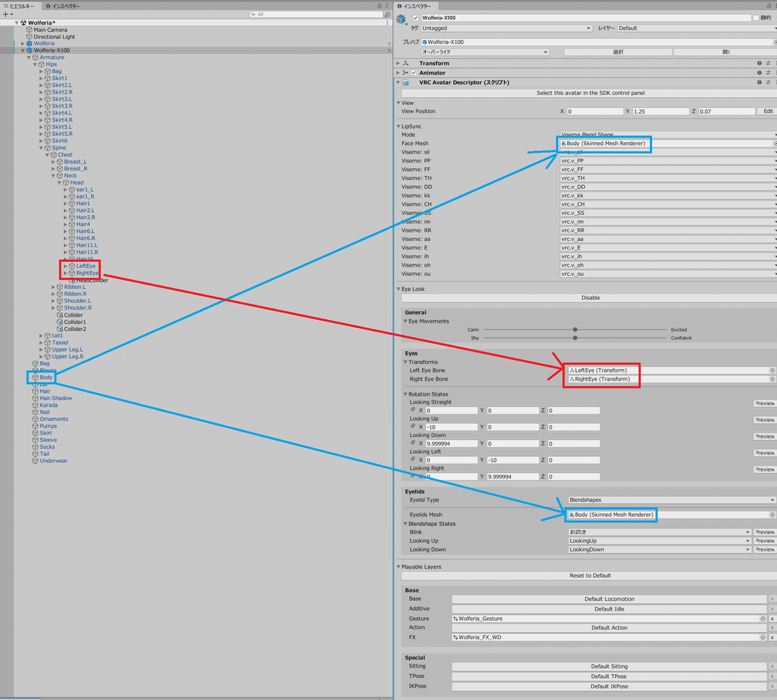777x700 pixels.
Task: Lock the hierarchy panel
Action: coord(380,6)
